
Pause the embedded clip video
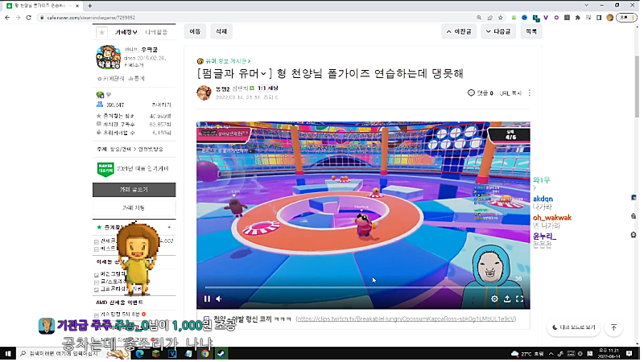coord(207,298)
